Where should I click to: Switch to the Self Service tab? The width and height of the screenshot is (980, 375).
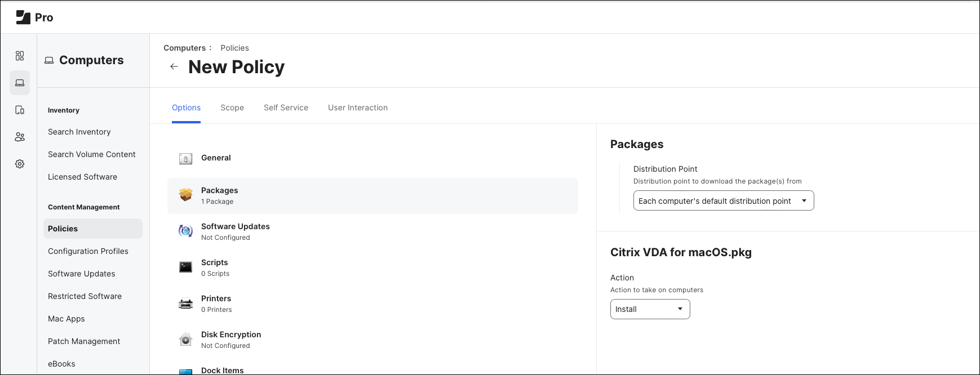click(286, 108)
